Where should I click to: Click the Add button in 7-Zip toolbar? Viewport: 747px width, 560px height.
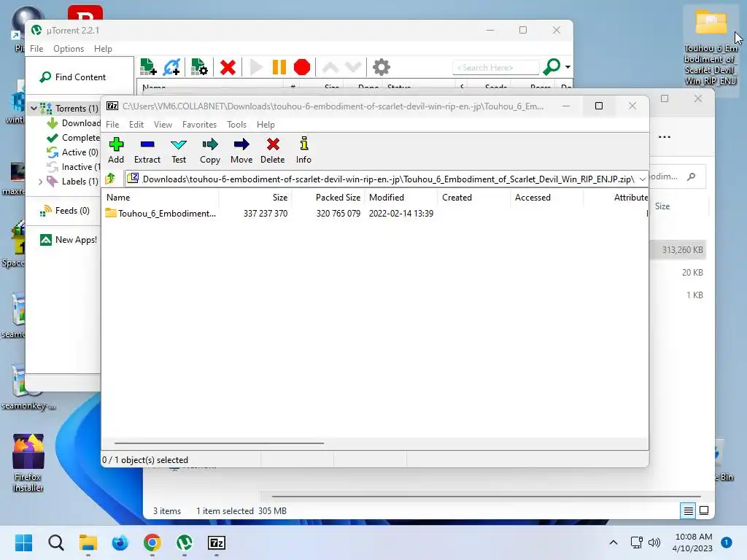[x=116, y=150]
